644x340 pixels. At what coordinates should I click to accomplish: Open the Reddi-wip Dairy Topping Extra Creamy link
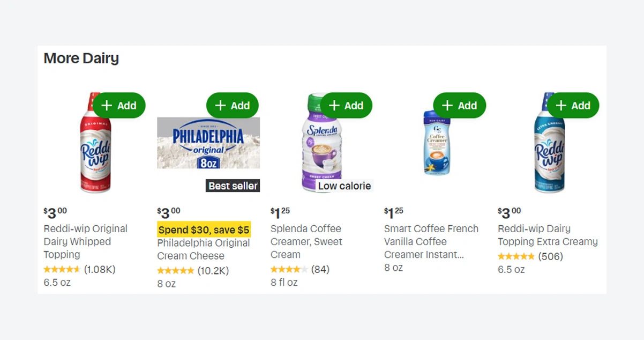click(x=547, y=235)
